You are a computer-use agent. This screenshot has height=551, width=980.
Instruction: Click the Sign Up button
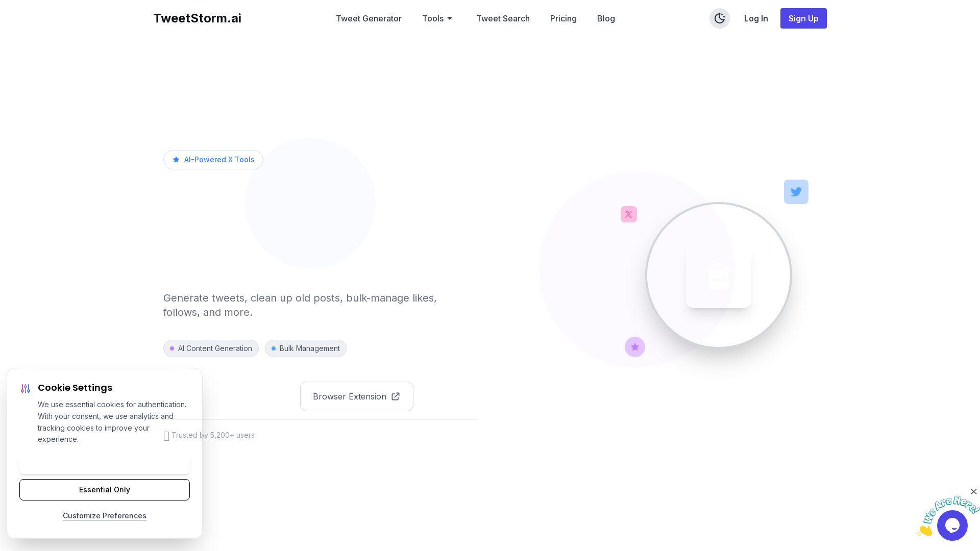point(803,18)
